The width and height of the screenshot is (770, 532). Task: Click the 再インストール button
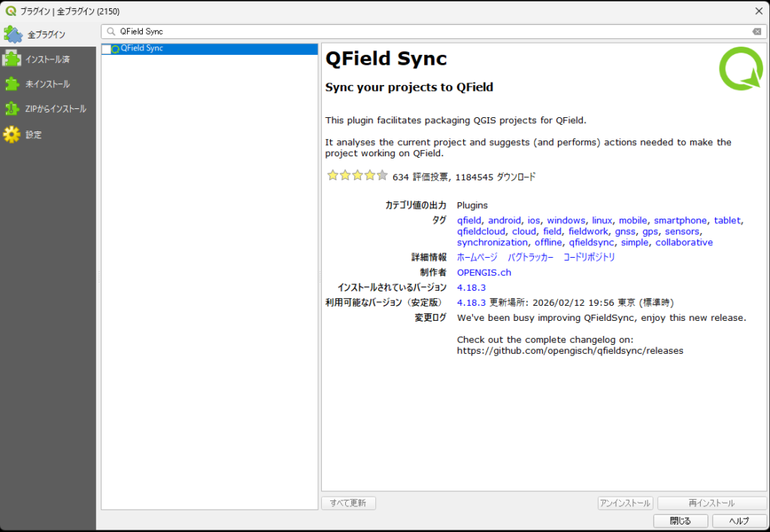(x=711, y=503)
